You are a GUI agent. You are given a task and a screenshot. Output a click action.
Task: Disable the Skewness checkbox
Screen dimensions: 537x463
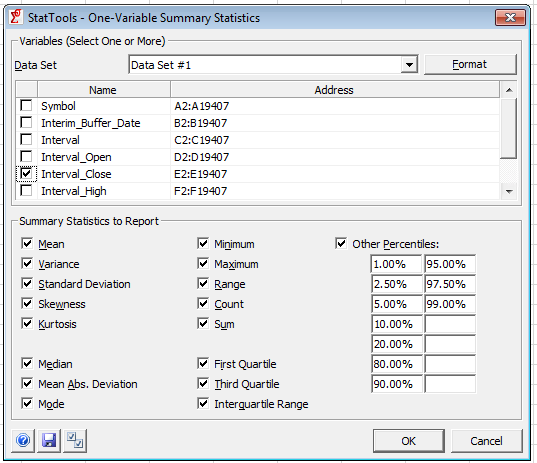pyautogui.click(x=27, y=303)
